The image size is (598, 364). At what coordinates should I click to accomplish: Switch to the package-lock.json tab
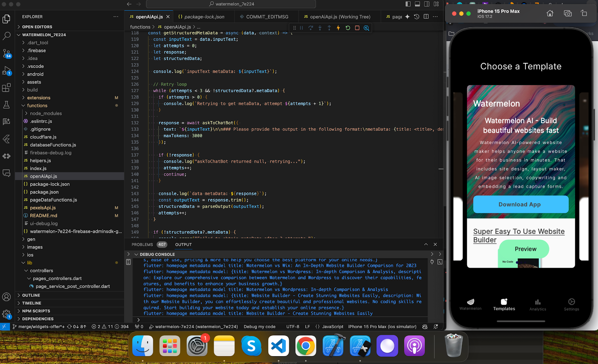[204, 17]
